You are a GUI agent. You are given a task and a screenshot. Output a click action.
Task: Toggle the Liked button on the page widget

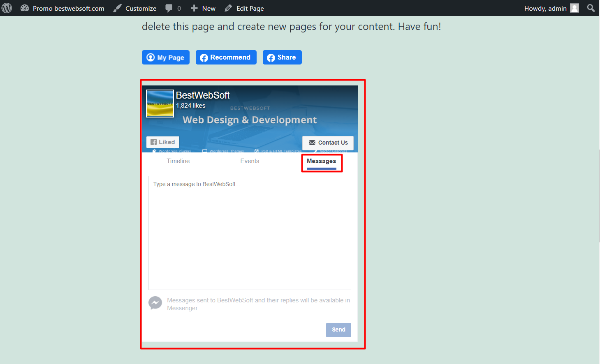(x=163, y=142)
